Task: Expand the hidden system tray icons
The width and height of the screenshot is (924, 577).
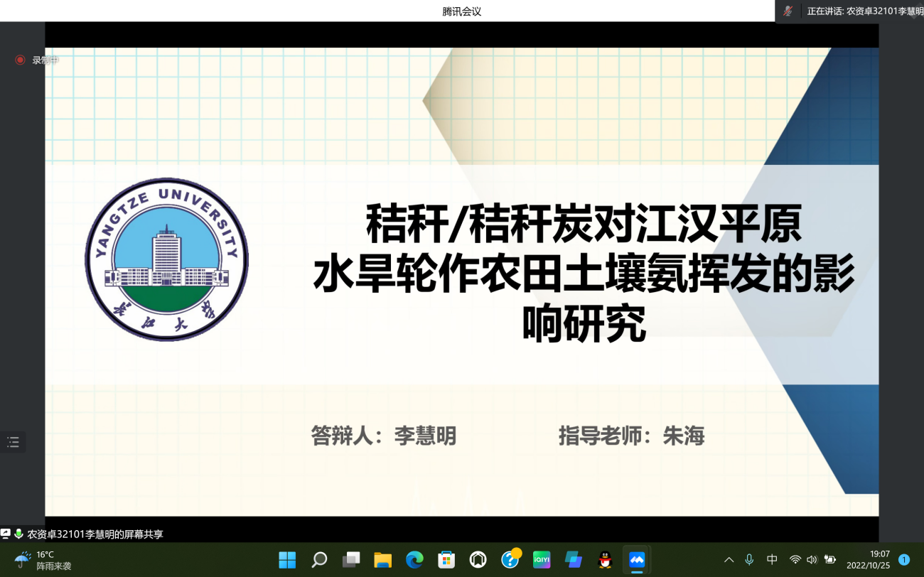Action: tap(729, 560)
